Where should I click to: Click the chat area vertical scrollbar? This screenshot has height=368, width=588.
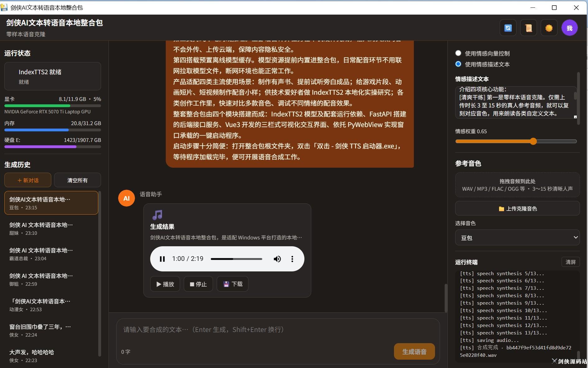(446, 298)
